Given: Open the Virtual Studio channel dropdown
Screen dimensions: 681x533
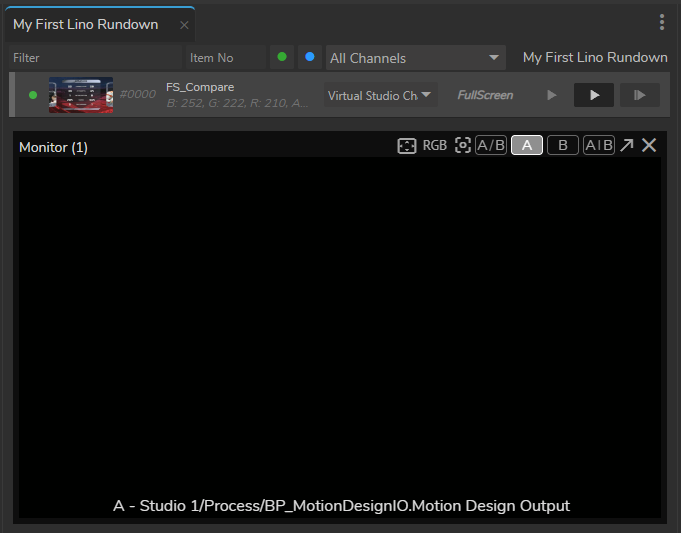Looking at the screenshot, I should point(380,95).
